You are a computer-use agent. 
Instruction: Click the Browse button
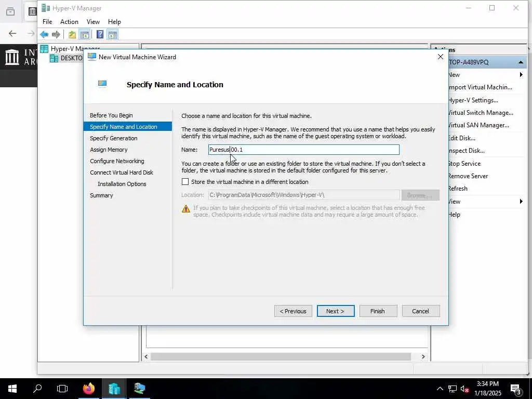[x=420, y=195]
